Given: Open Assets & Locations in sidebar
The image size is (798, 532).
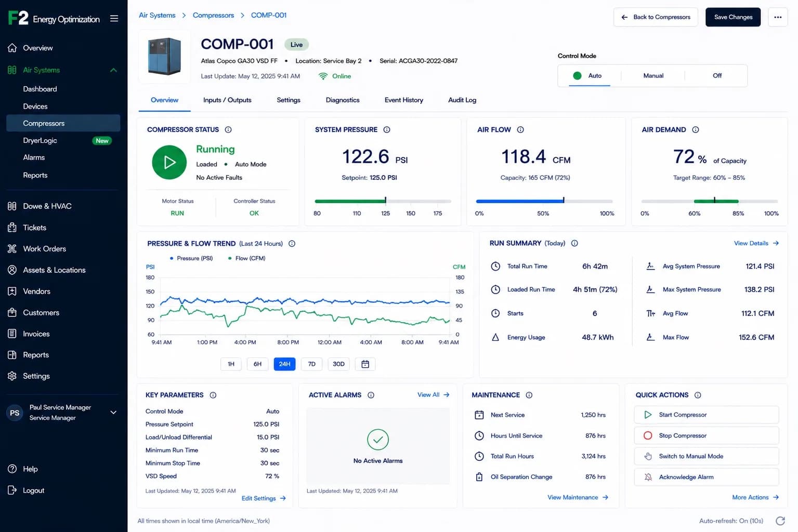Looking at the screenshot, I should point(54,270).
